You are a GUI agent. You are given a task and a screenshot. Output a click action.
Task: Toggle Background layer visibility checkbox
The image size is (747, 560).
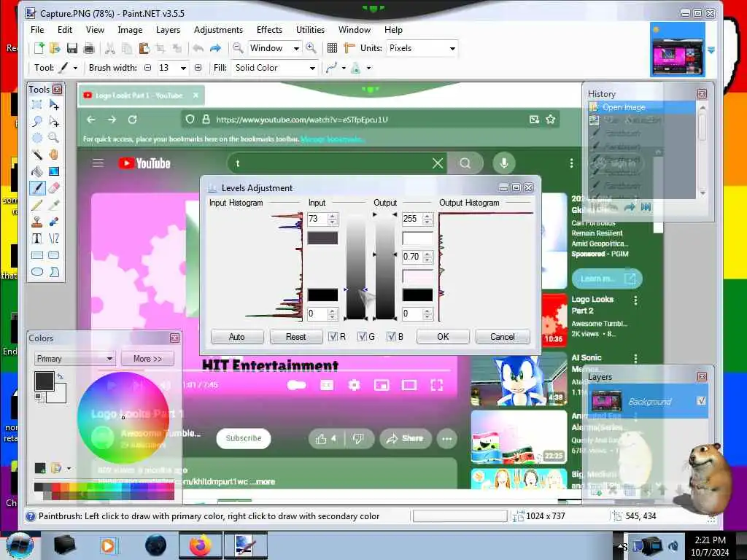pos(701,401)
